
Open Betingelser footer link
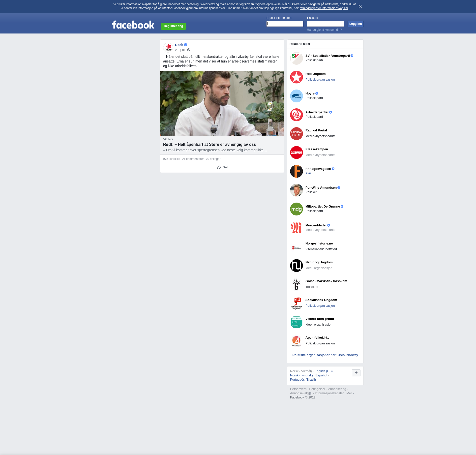[x=317, y=389]
